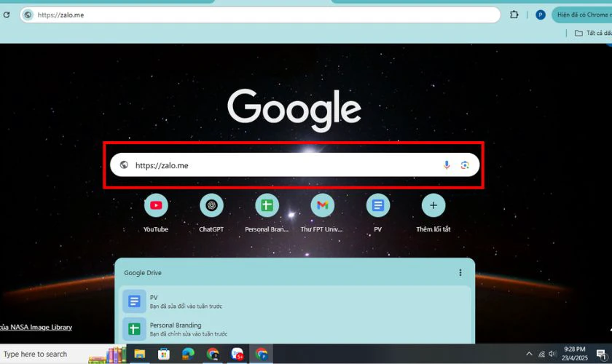
Task: Expand the hidden system tray icons chevron
Action: pyautogui.click(x=529, y=354)
